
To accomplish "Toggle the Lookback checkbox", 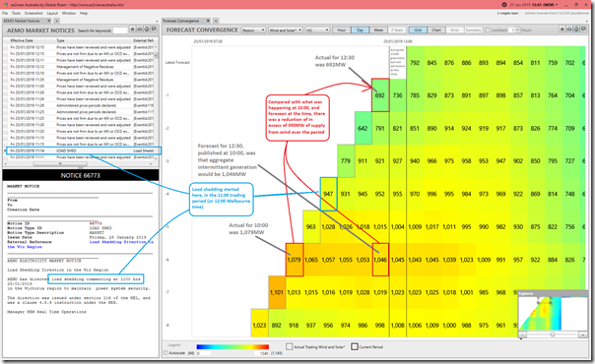I will pyautogui.click(x=488, y=30).
